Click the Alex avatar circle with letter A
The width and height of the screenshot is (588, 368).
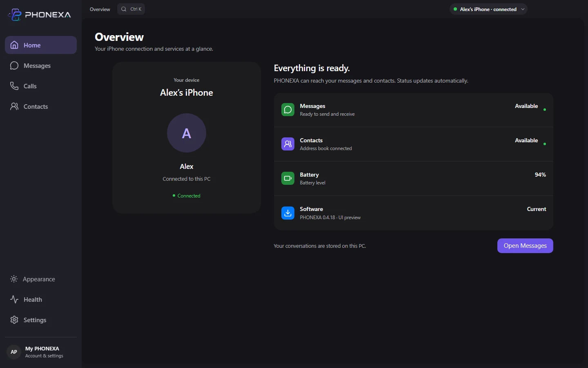[x=187, y=133]
